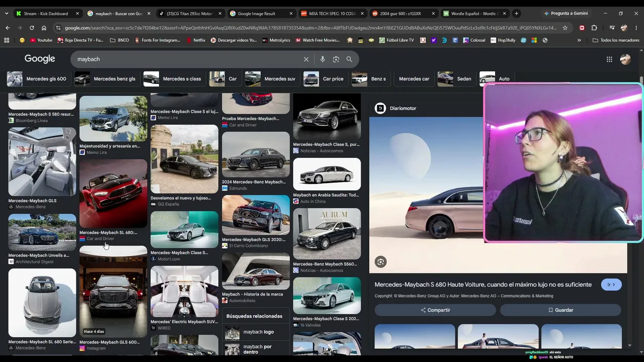The height and width of the screenshot is (362, 644).
Task: Open Youtube bookmark
Action: pos(41,40)
